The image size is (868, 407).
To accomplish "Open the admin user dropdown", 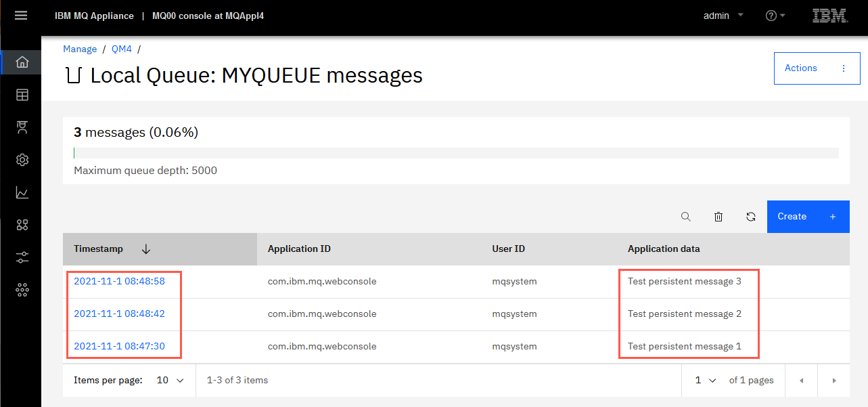I will (x=723, y=16).
